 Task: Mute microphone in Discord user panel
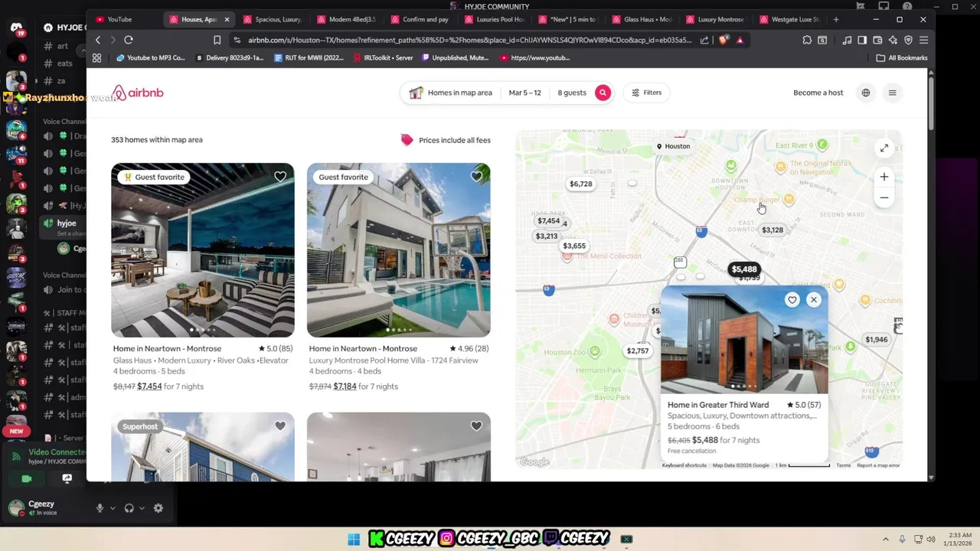[x=100, y=508]
